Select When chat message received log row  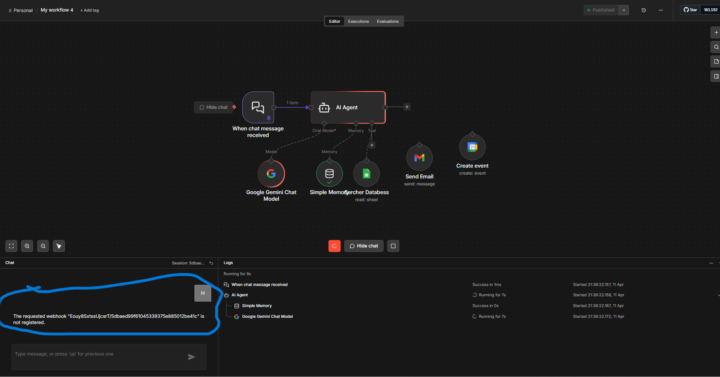point(468,285)
